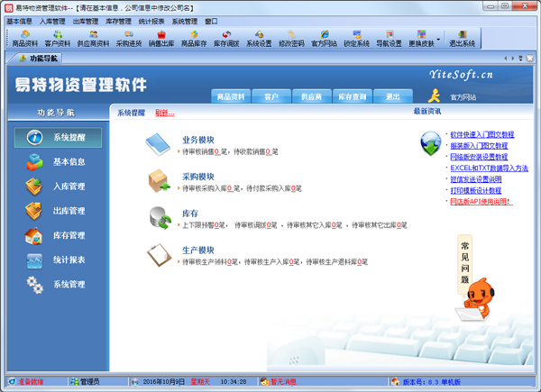Open 网络版安装设置教程 link
This screenshot has width=541, height=392.
[479, 157]
